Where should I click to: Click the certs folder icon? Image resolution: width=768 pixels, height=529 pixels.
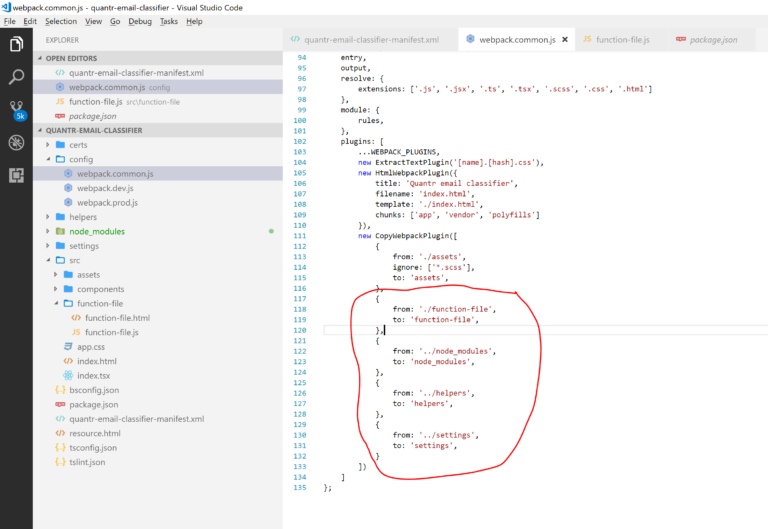pos(61,144)
